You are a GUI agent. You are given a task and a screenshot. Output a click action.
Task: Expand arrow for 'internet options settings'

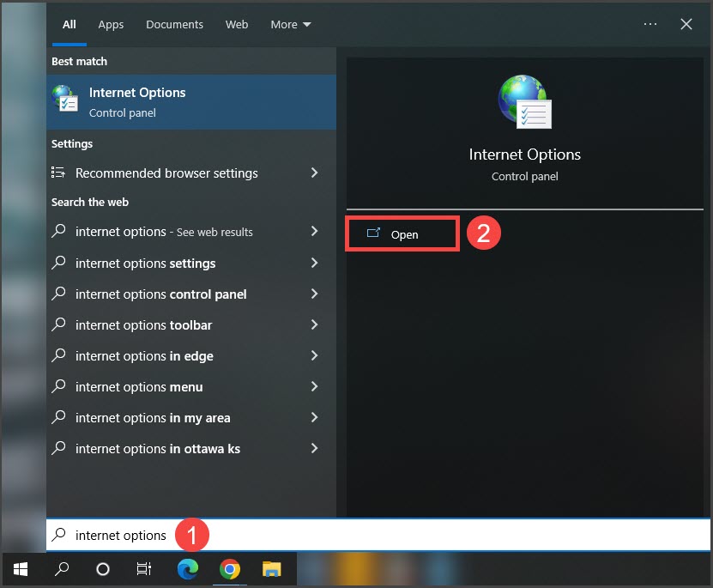pyautogui.click(x=314, y=263)
